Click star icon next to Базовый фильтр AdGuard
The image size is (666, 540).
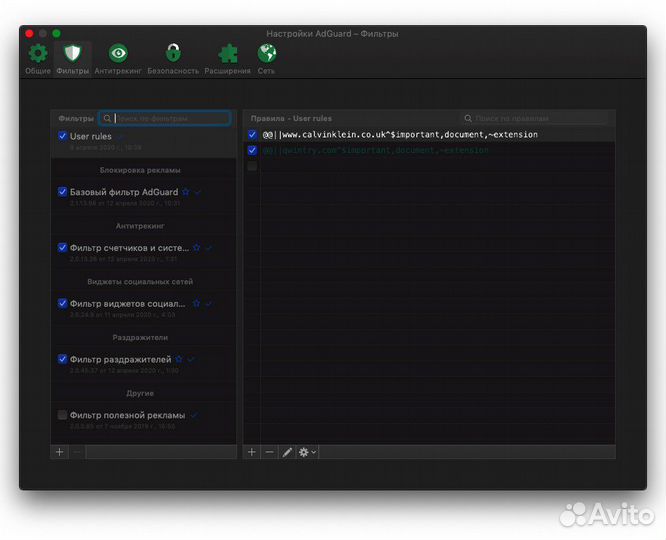tap(186, 192)
